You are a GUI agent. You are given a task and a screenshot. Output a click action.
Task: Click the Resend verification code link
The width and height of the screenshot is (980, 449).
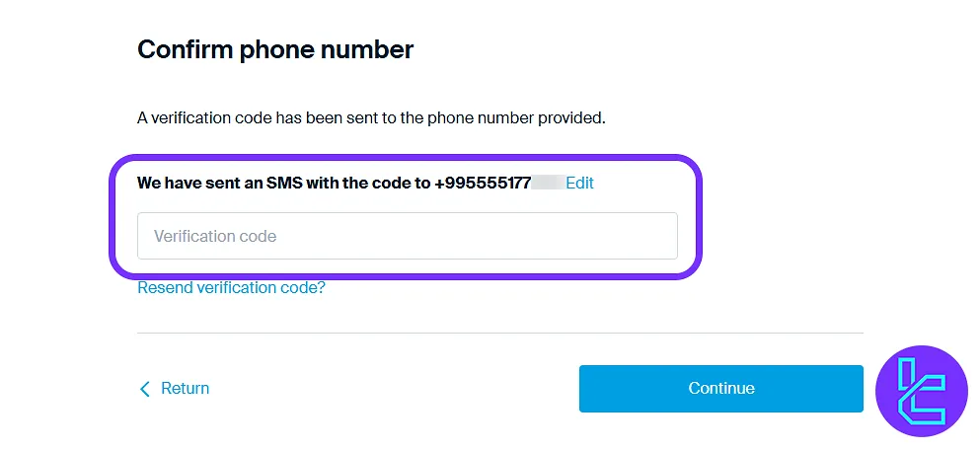coord(231,288)
